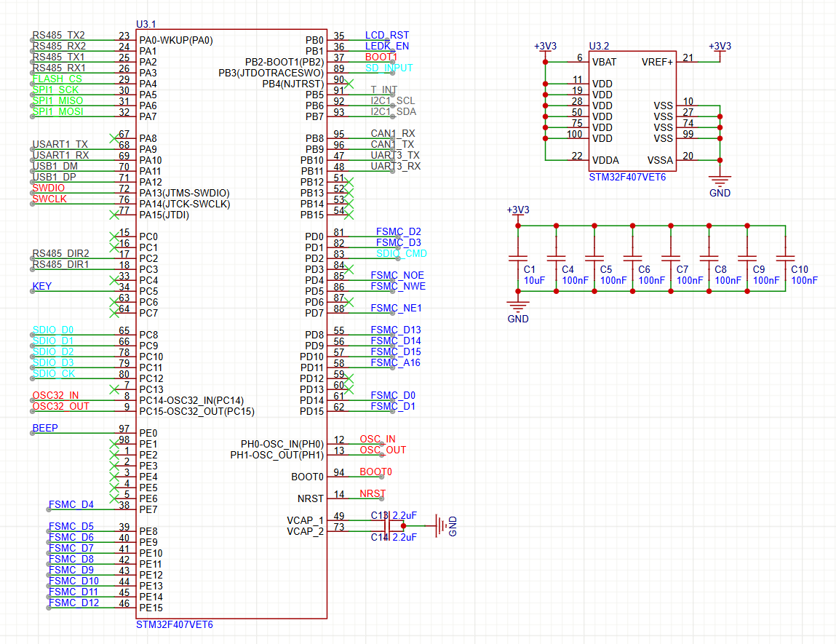Screen dimensions: 836x644
Task: Select the U3.2 designator
Action: tap(599, 47)
